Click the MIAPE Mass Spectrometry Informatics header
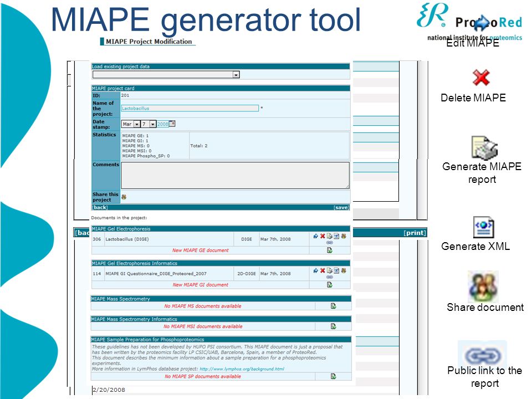 221,319
